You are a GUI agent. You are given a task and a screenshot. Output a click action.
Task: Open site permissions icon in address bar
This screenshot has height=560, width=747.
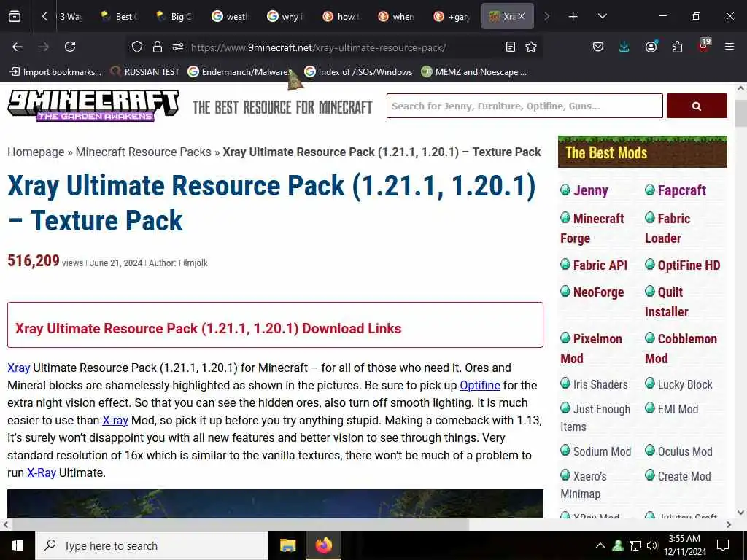[x=178, y=47]
